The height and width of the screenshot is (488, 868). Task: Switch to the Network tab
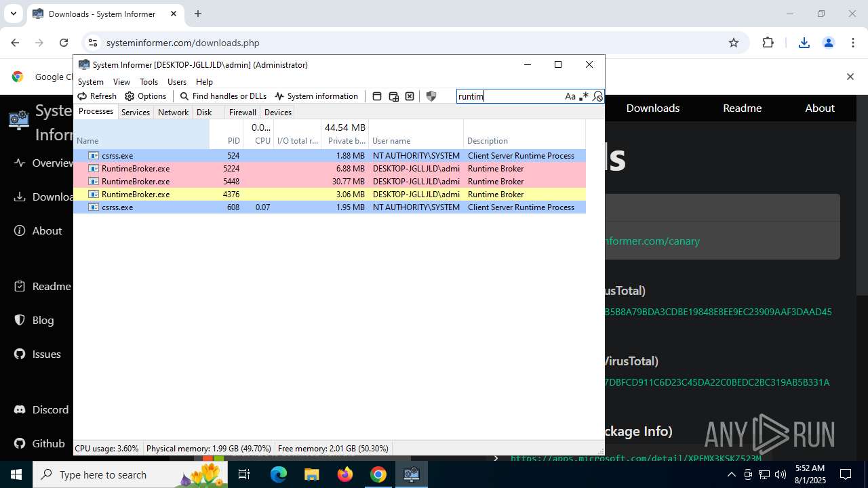pos(173,113)
